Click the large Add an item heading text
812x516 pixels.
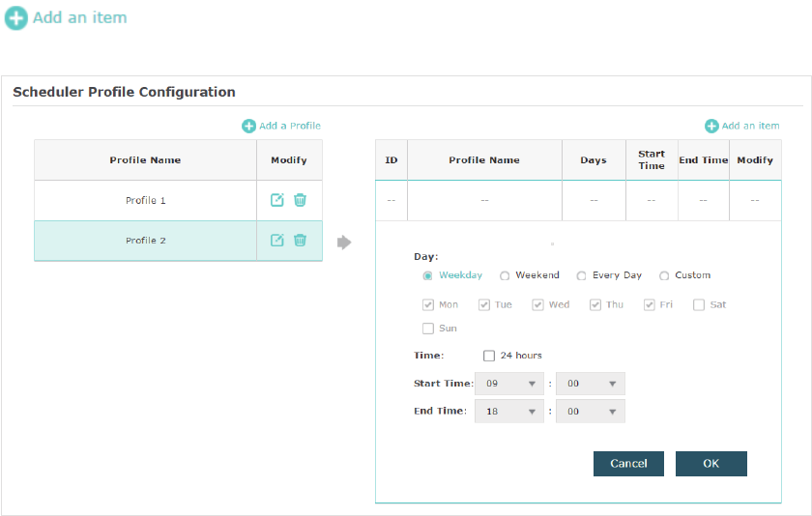pyautogui.click(x=79, y=17)
